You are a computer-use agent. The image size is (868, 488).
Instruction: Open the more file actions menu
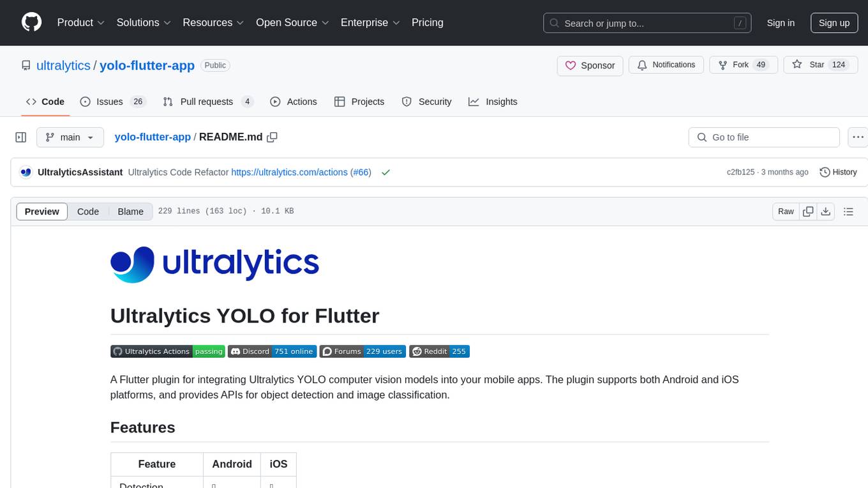(x=858, y=137)
